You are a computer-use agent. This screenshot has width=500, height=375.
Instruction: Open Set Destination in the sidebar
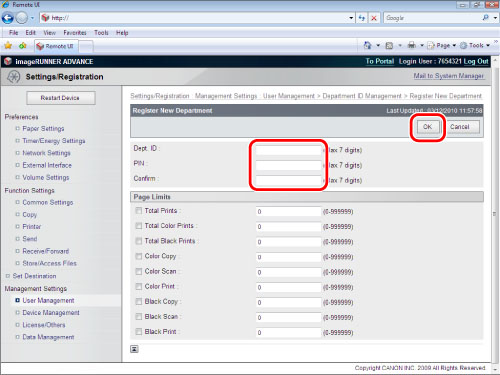point(34,276)
